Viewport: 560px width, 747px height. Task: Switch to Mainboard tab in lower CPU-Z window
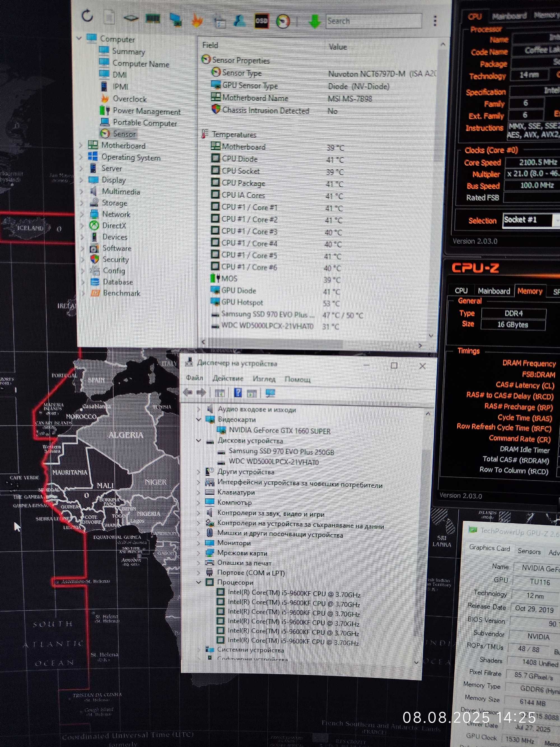494,291
